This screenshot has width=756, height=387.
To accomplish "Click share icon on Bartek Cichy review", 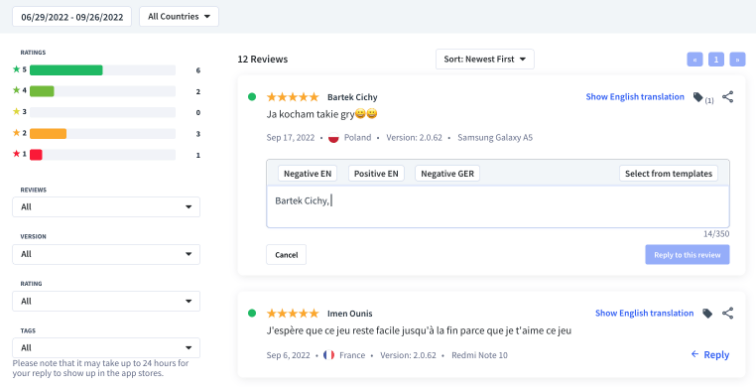I will point(728,97).
